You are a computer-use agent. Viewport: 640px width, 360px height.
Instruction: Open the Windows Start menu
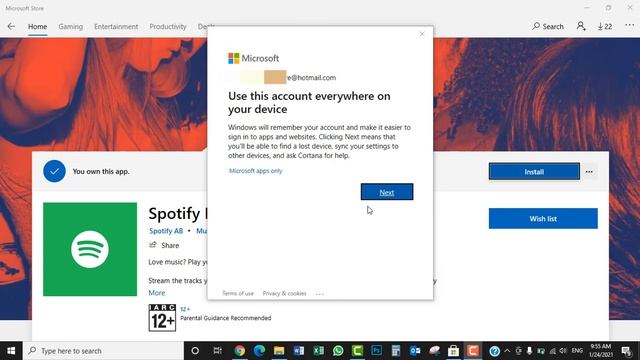(11, 351)
